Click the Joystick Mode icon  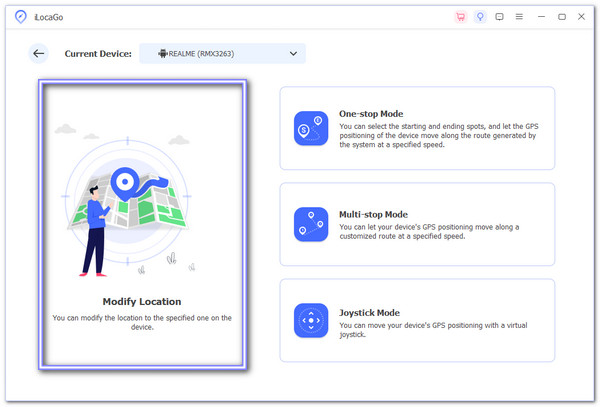[x=311, y=320]
